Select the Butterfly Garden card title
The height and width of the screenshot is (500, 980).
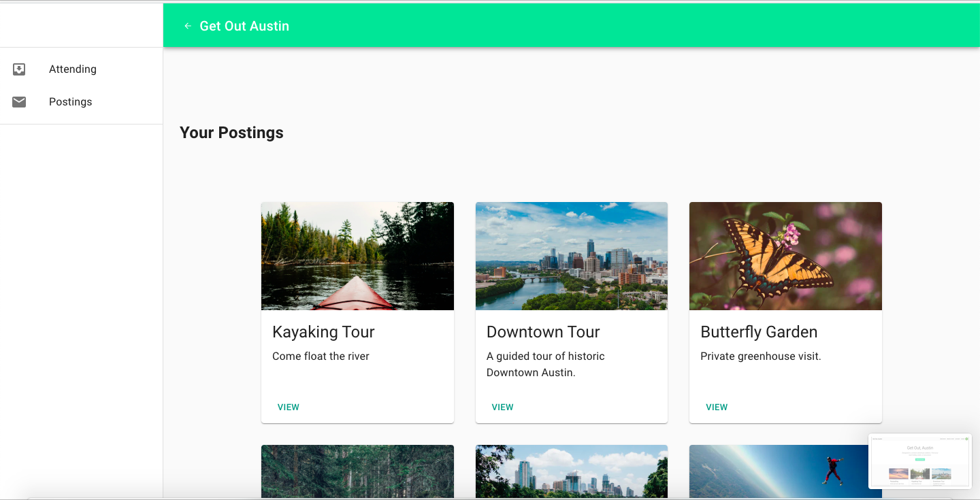click(759, 332)
